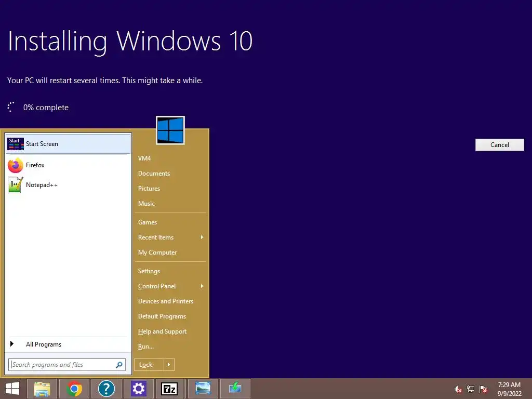Open File Explorer from the taskbar

point(42,389)
